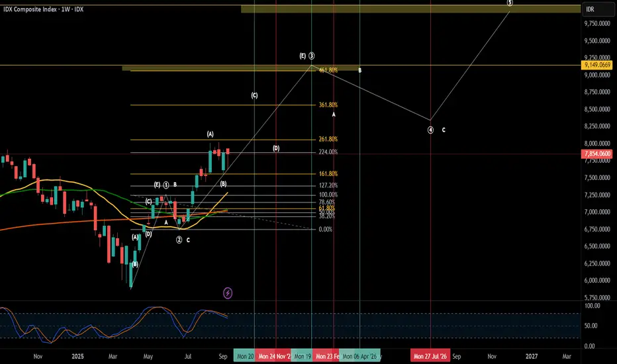Click the Mon 27 Jul '26 date marker
This screenshot has height=364, width=617.
(430, 356)
